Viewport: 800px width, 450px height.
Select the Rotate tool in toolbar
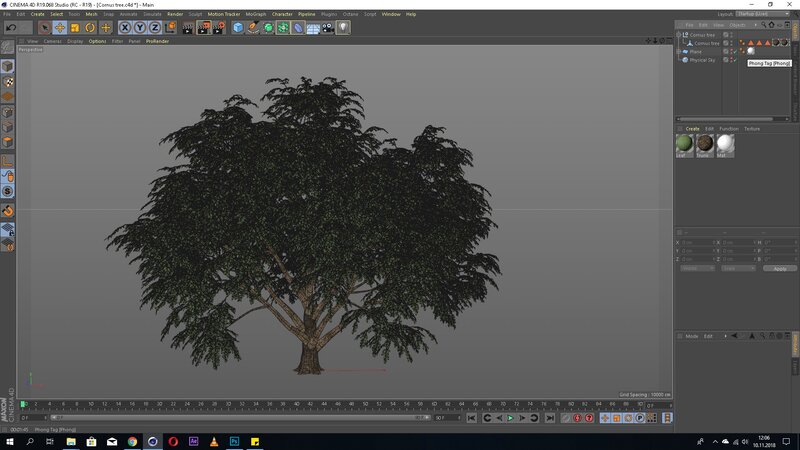click(90, 28)
